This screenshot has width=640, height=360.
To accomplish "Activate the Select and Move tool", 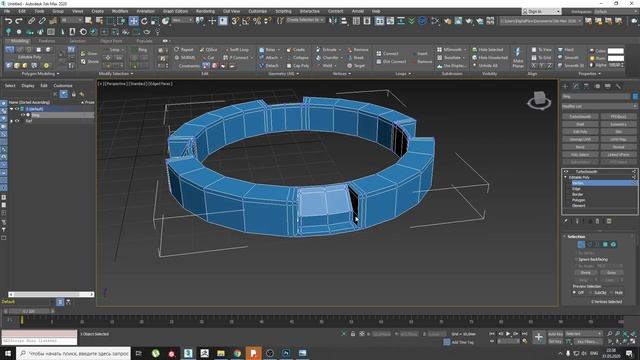I will 133,21.
